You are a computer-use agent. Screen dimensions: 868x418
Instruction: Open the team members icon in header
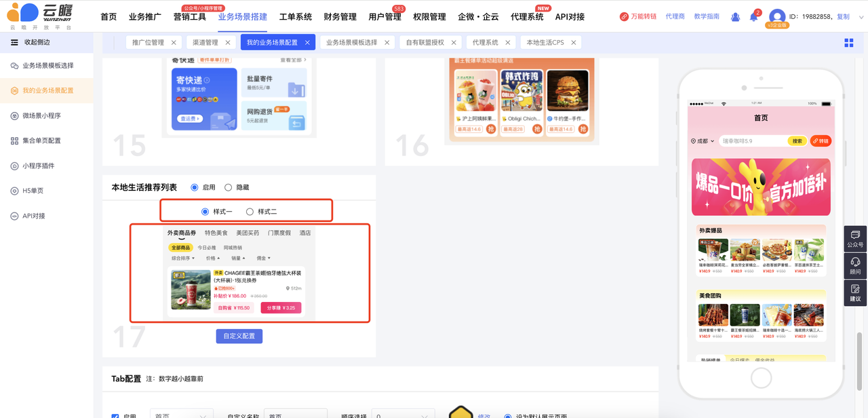(735, 17)
